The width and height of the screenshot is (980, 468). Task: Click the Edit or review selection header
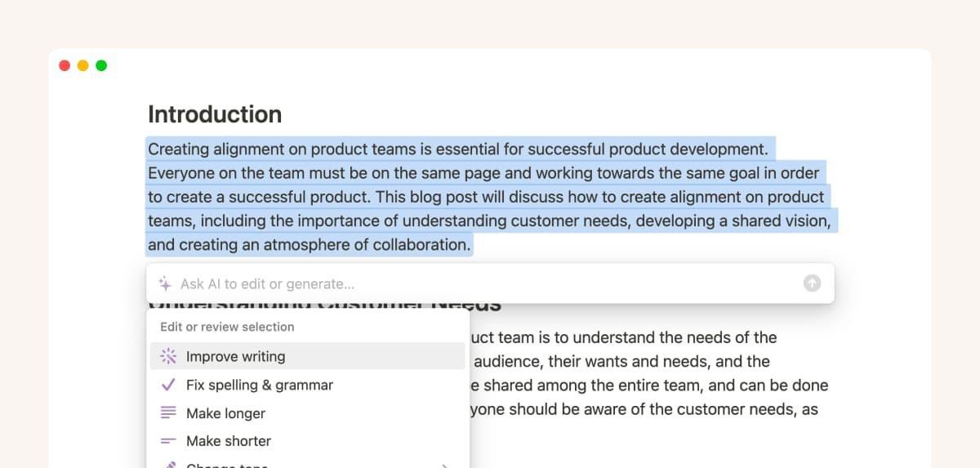[227, 327]
